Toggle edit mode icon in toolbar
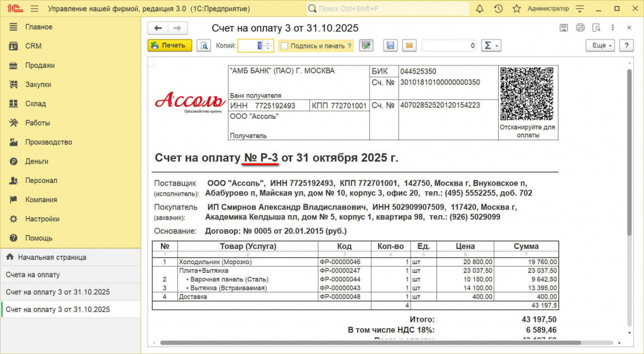644x354 pixels. [366, 45]
